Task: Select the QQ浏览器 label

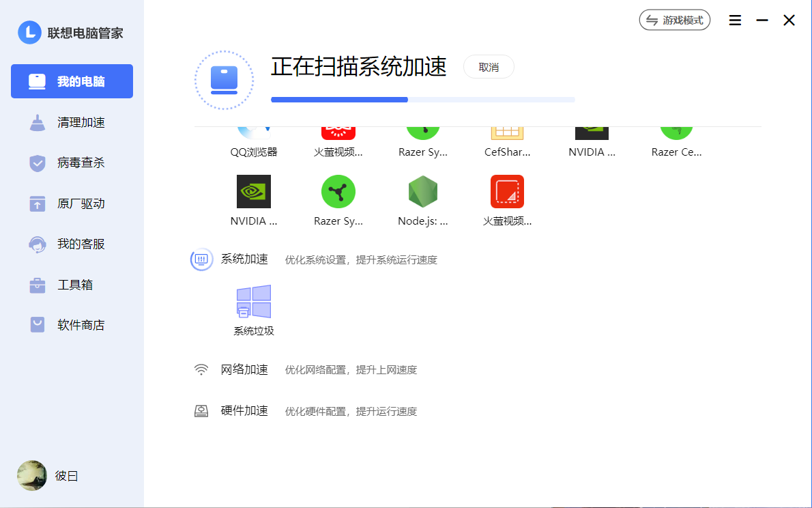Action: pyautogui.click(x=254, y=152)
